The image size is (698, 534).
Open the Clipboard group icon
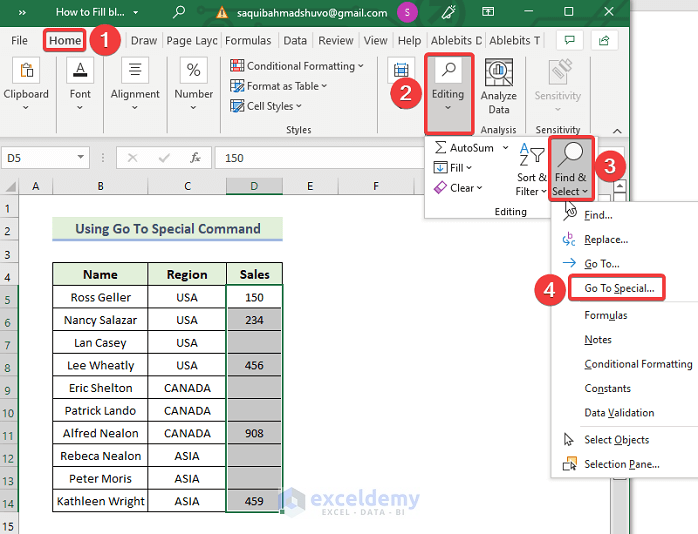[x=26, y=72]
